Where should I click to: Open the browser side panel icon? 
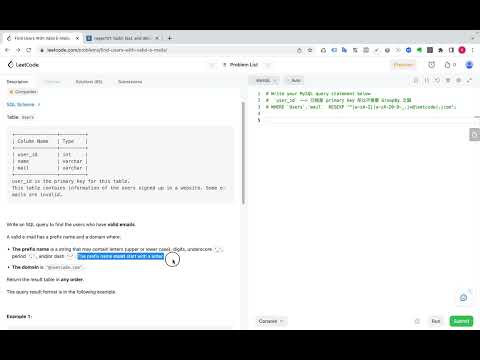[x=451, y=50]
